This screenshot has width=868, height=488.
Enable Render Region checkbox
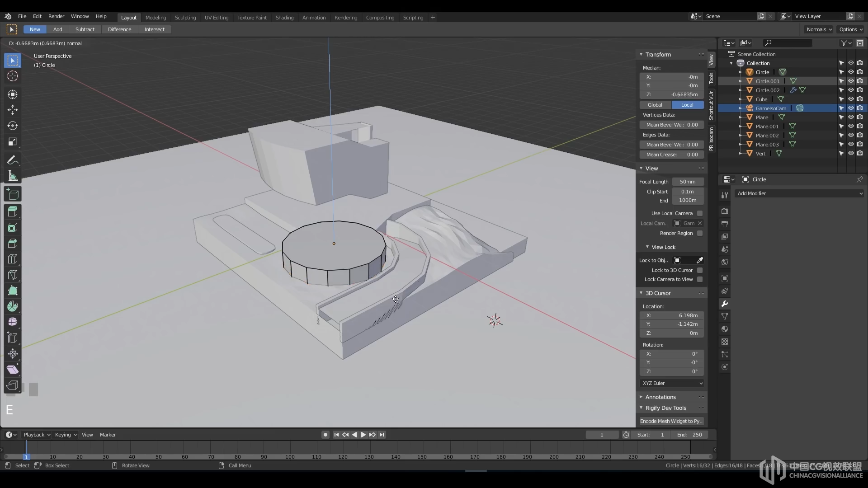tap(700, 233)
